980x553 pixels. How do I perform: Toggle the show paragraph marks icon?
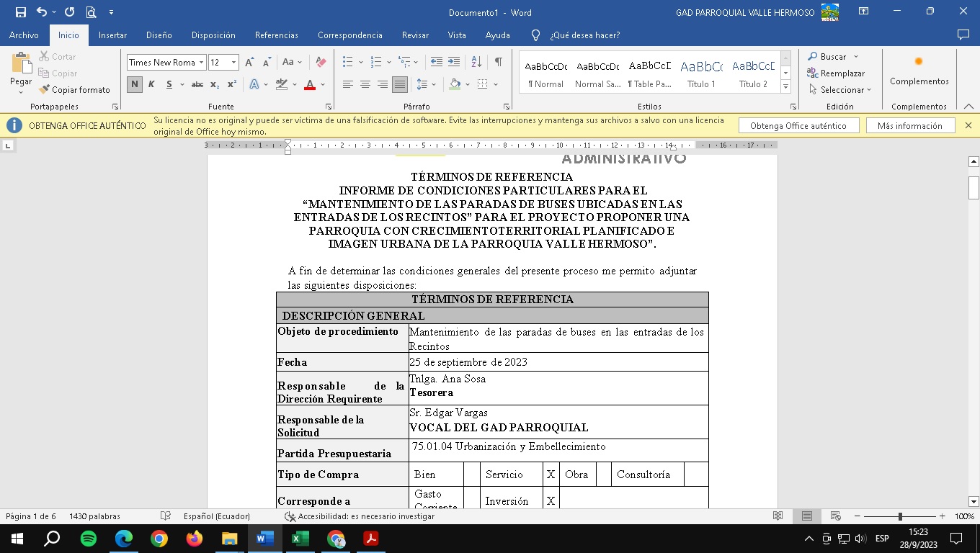pos(498,63)
